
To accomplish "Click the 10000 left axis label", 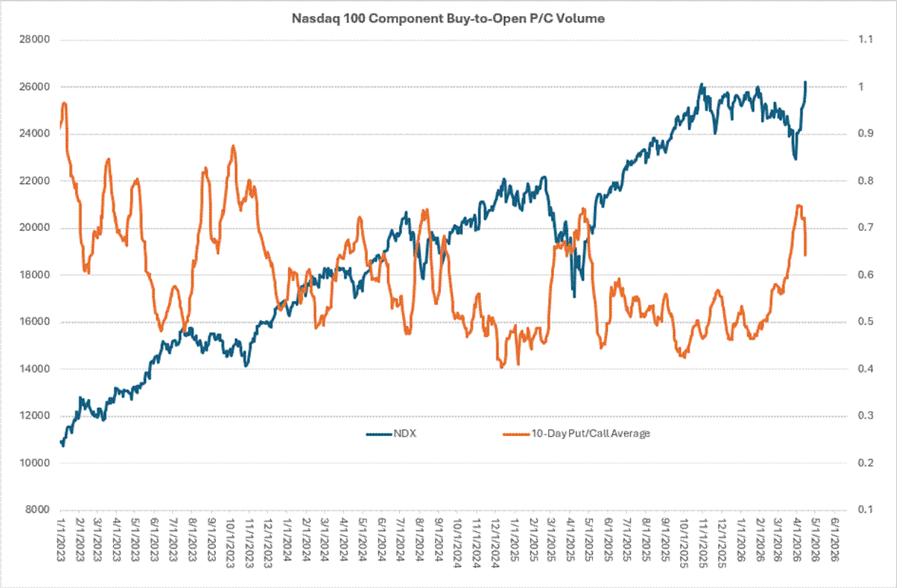I will (x=34, y=463).
